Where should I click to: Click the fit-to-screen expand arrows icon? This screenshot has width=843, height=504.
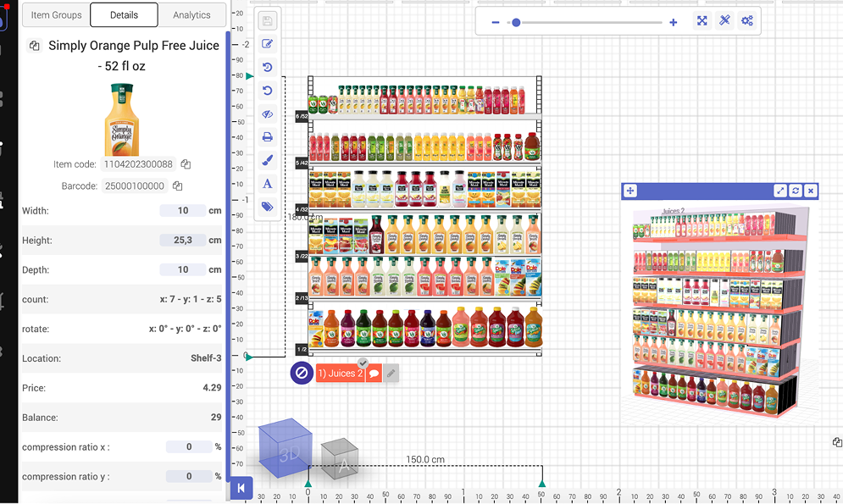[702, 21]
